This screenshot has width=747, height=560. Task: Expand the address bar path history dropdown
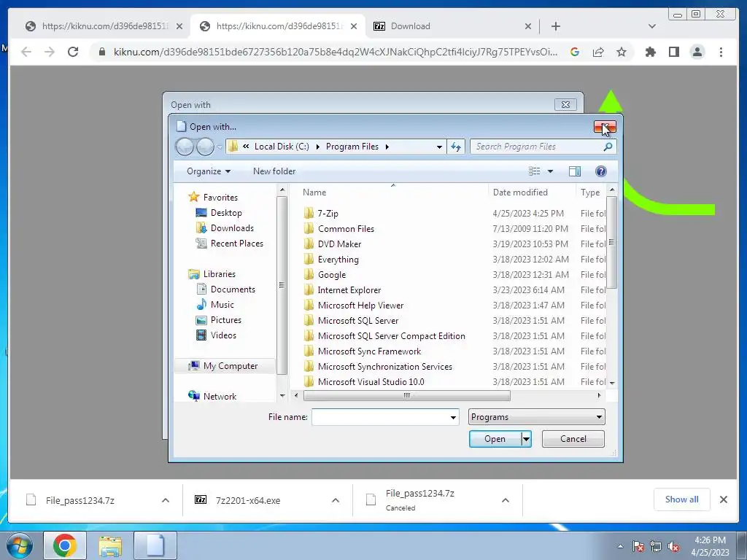click(x=439, y=147)
